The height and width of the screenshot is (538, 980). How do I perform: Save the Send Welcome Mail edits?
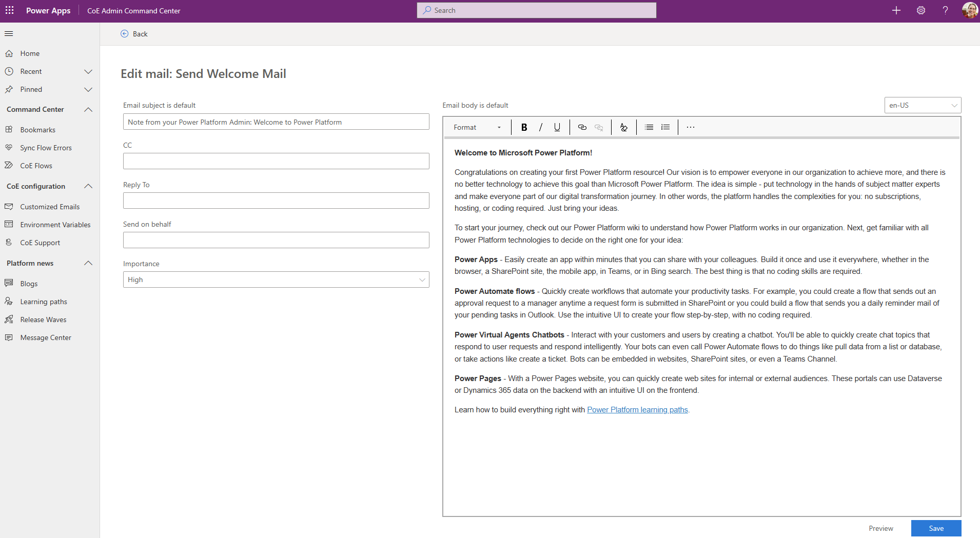(x=936, y=528)
